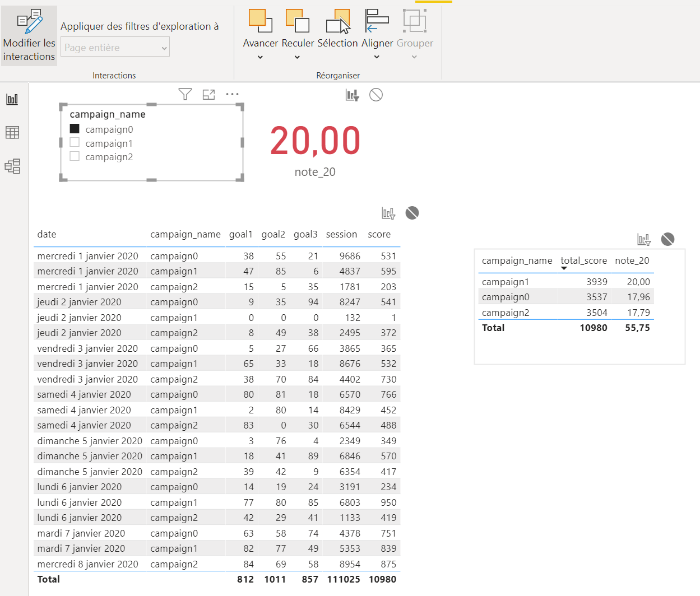700x596 pixels.
Task: Click the Reculer icon
Action: click(x=298, y=21)
